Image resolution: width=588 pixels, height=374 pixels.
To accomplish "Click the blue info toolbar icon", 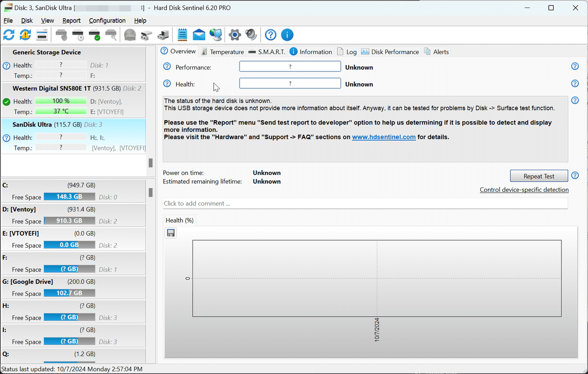I will 287,35.
